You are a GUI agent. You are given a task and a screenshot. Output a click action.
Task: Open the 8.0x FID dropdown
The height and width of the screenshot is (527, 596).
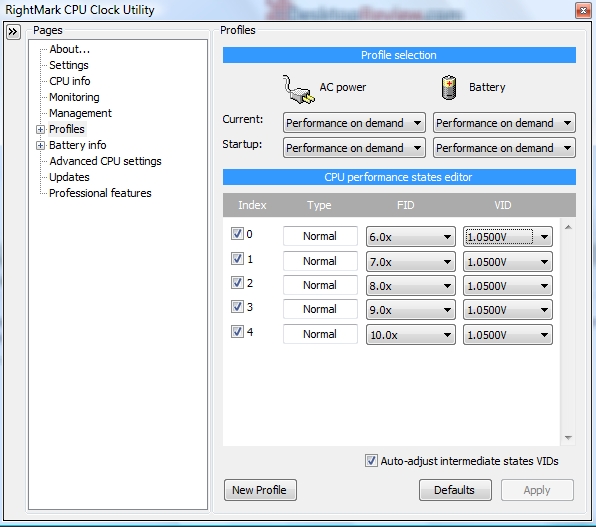[x=411, y=286]
